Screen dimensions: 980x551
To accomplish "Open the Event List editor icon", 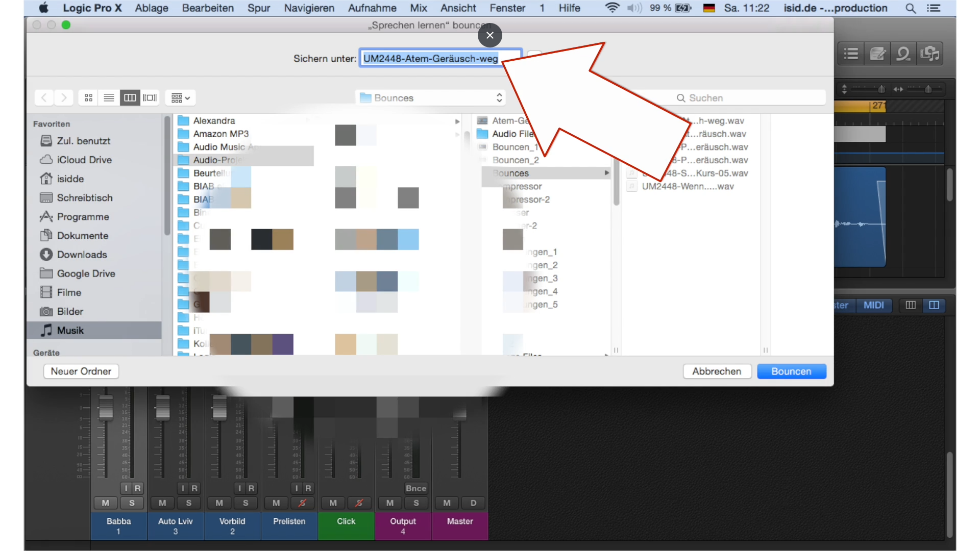I will tap(850, 54).
